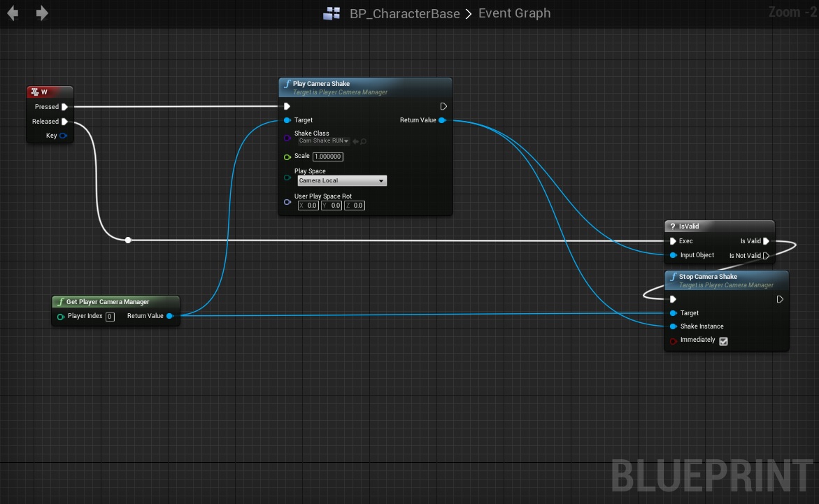
Task: Click the Play Camera Shake output exec pin
Action: 443,106
